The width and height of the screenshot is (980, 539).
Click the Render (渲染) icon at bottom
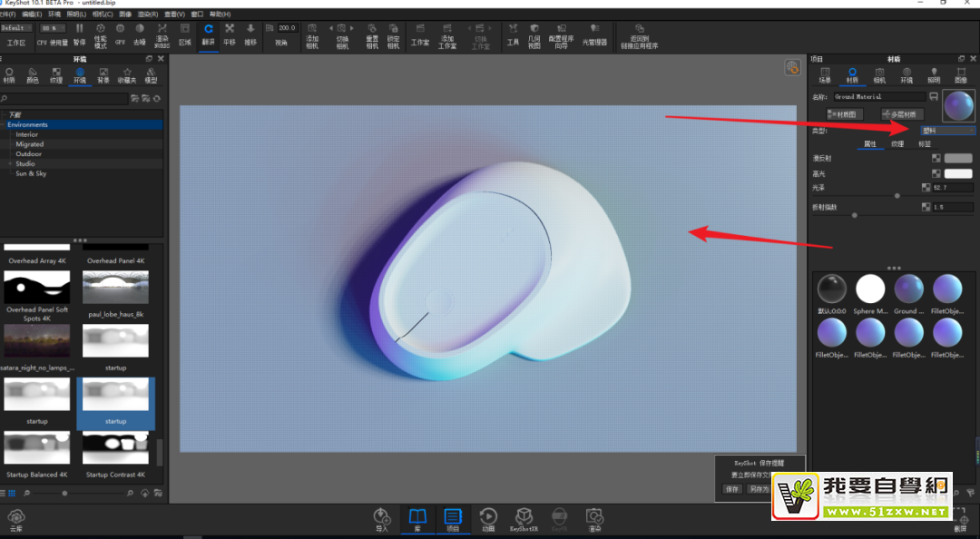coord(594,519)
